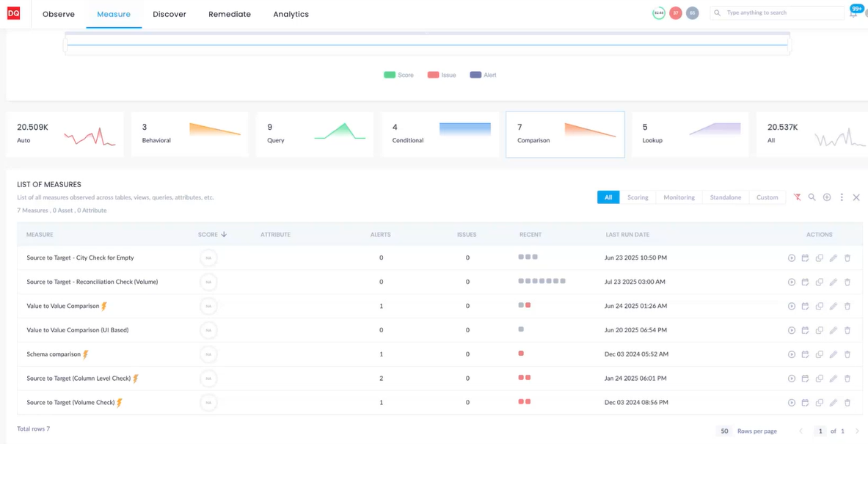Open the DQ logo home page
Screen dimensions: 868x482
click(13, 13)
